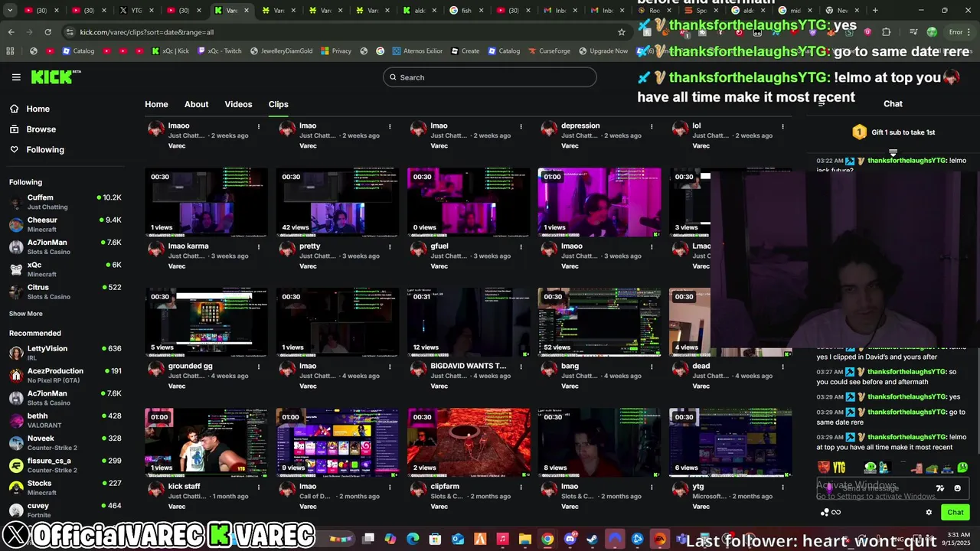Play the 'clipfarm' clip thumbnail
This screenshot has width=980, height=551.
point(469,443)
